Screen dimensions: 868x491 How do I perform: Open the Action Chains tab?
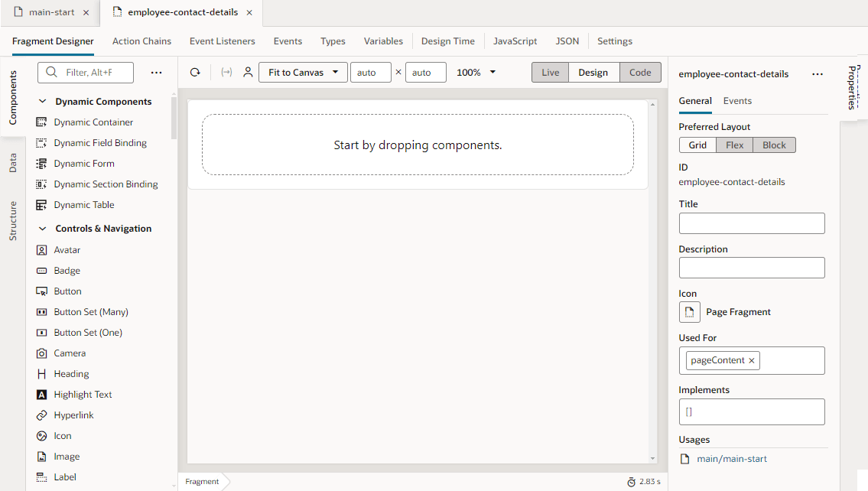pos(141,41)
